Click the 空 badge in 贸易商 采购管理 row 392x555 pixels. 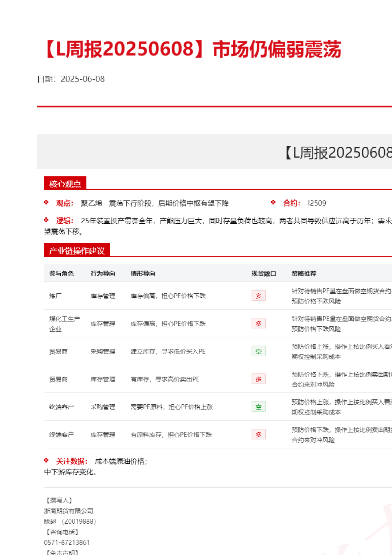click(x=258, y=351)
